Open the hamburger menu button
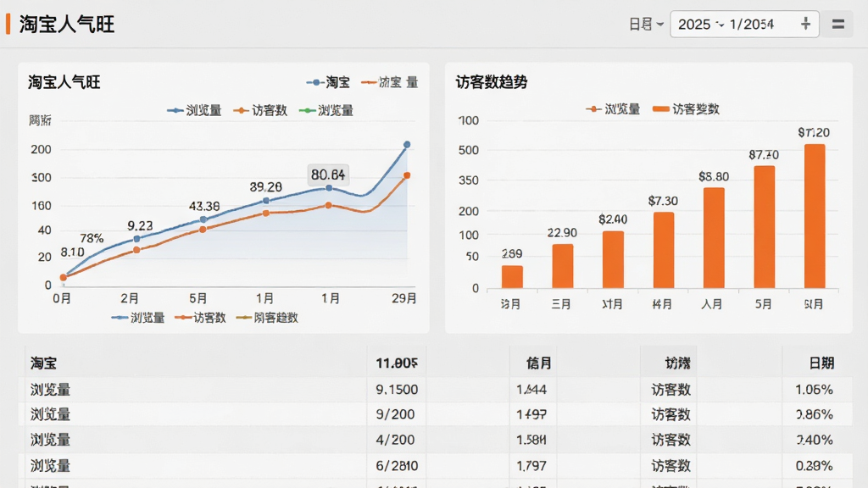The image size is (868, 488). pos(838,25)
